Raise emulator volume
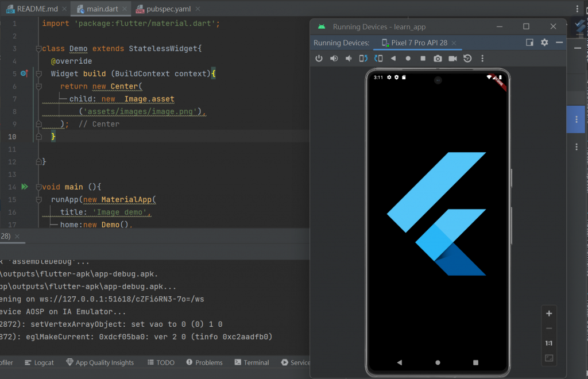Viewport: 588px width, 379px height. pos(334,59)
